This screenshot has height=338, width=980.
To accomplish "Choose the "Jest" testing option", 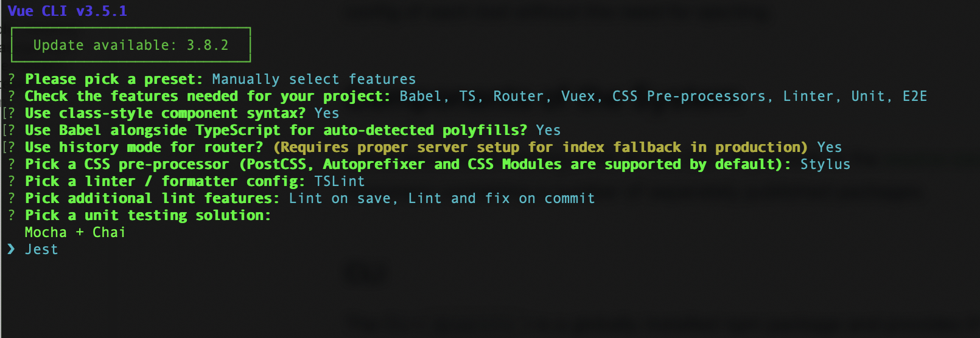I will pos(41,250).
